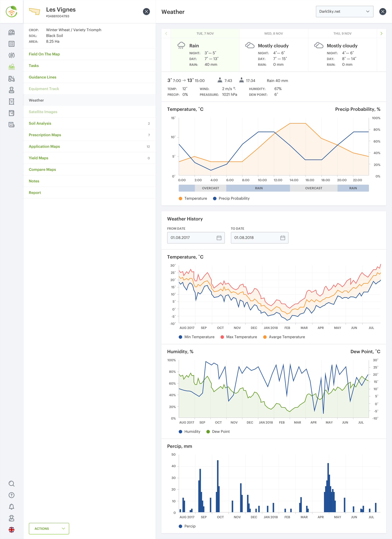This screenshot has width=392, height=539.
Task: Open Soil Analysis menu item
Action: [x=40, y=123]
